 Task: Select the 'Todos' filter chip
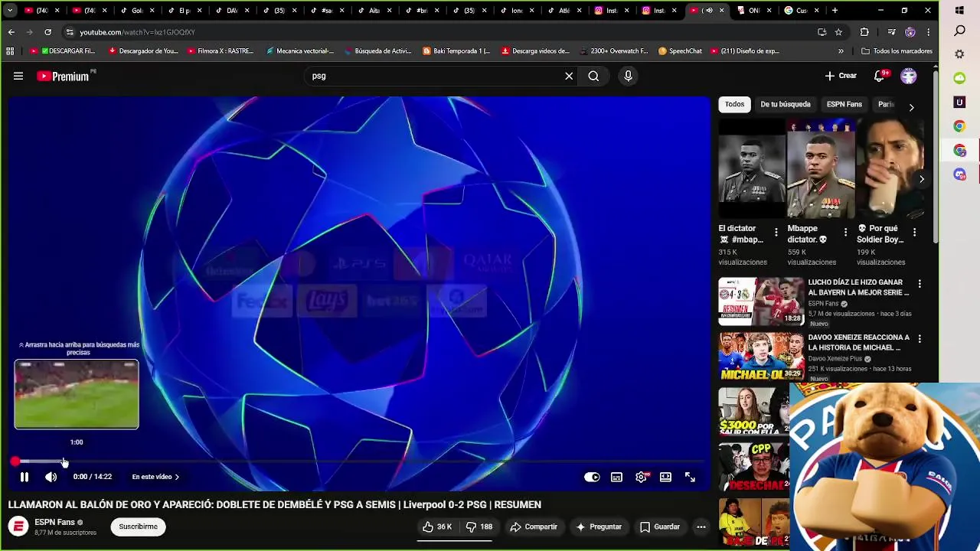tap(734, 104)
